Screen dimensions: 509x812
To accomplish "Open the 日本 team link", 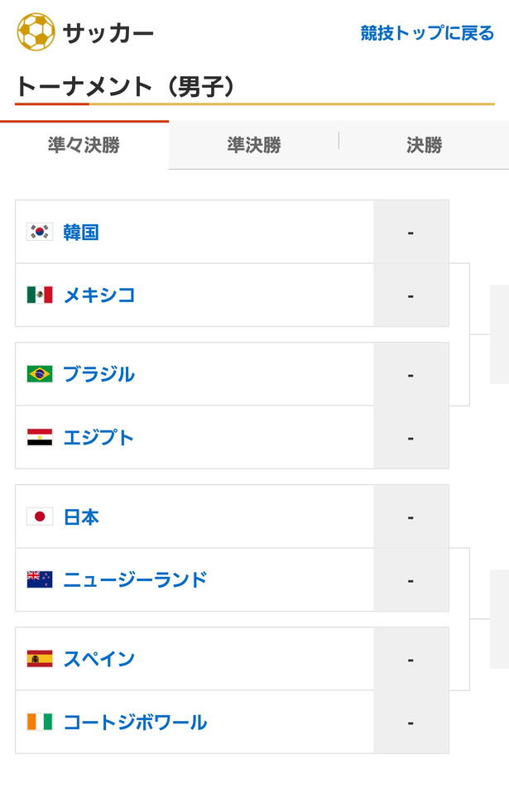I will point(81,517).
